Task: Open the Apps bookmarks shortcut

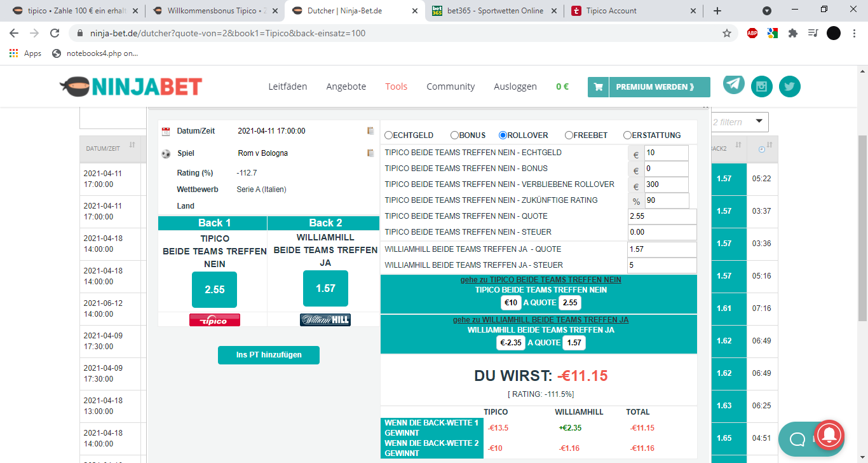Action: coord(25,53)
